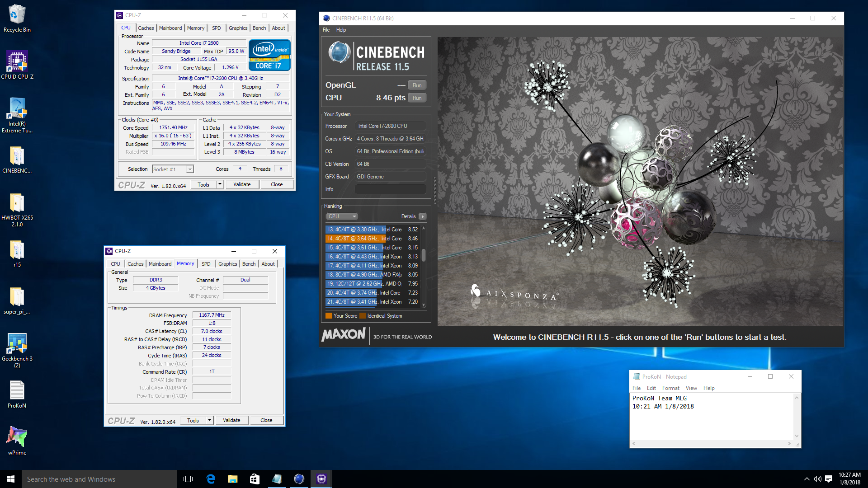Open the About tab in top CPU-Z window
The image size is (868, 488).
(x=278, y=28)
